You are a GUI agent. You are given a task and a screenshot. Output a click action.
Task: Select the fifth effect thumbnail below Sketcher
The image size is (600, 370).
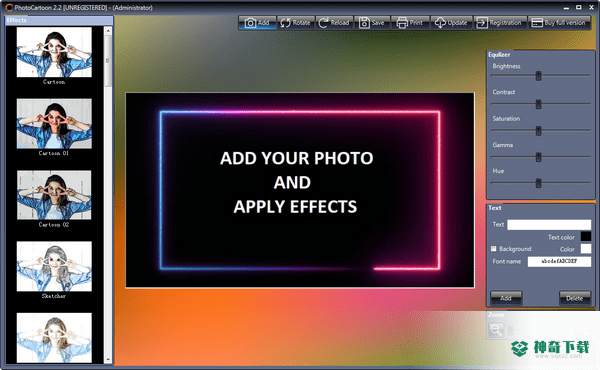(x=54, y=338)
